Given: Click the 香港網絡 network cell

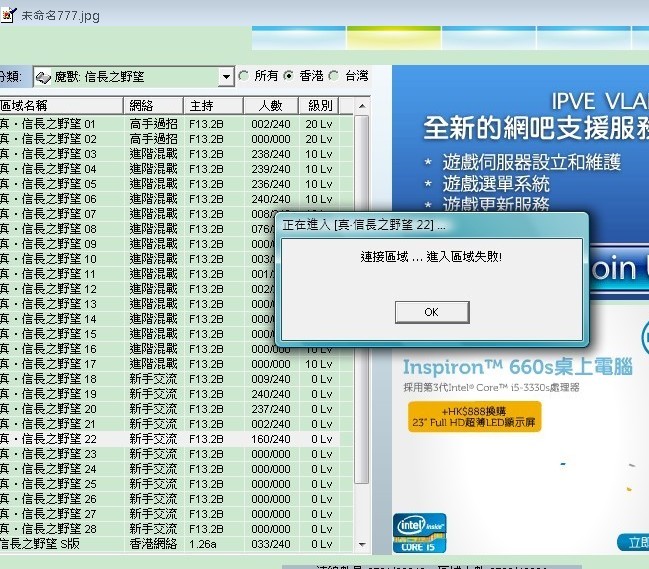Looking at the screenshot, I should (x=153, y=544).
